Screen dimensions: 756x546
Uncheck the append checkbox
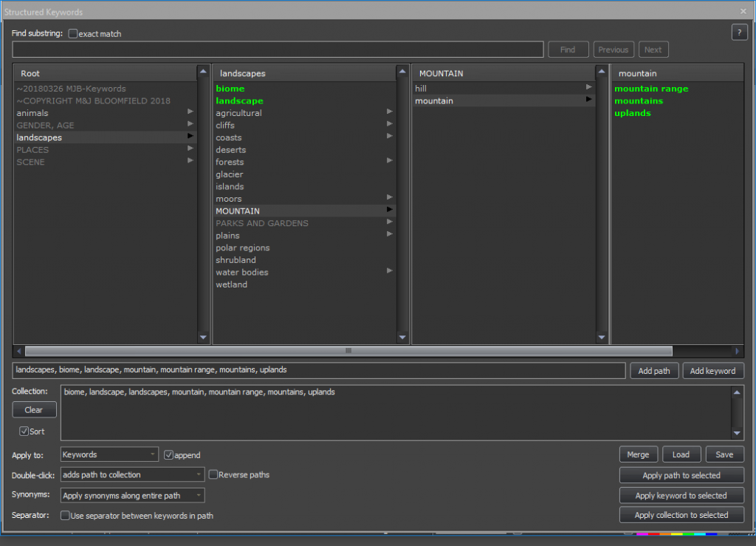[168, 455]
